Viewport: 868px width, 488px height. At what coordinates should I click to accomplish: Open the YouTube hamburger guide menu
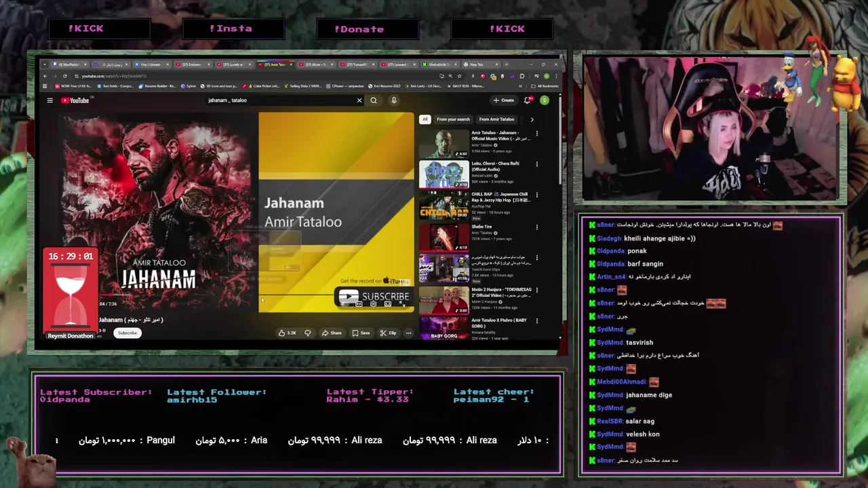click(x=50, y=100)
